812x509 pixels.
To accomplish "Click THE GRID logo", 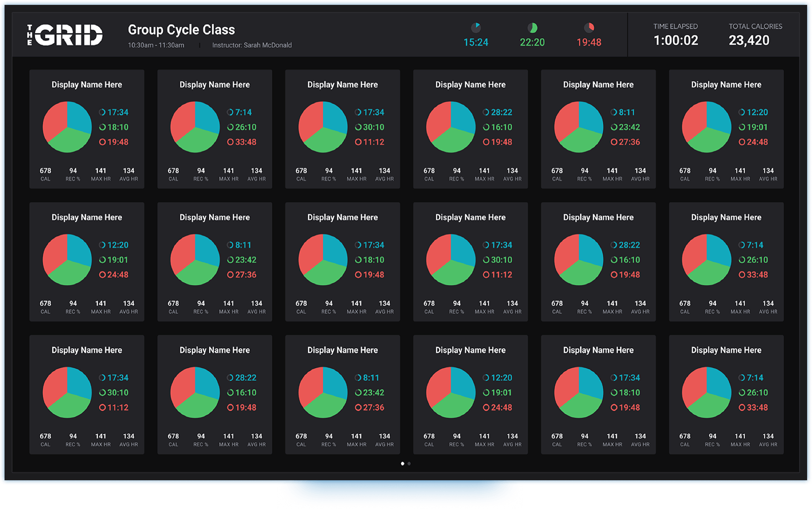I will pyautogui.click(x=65, y=35).
